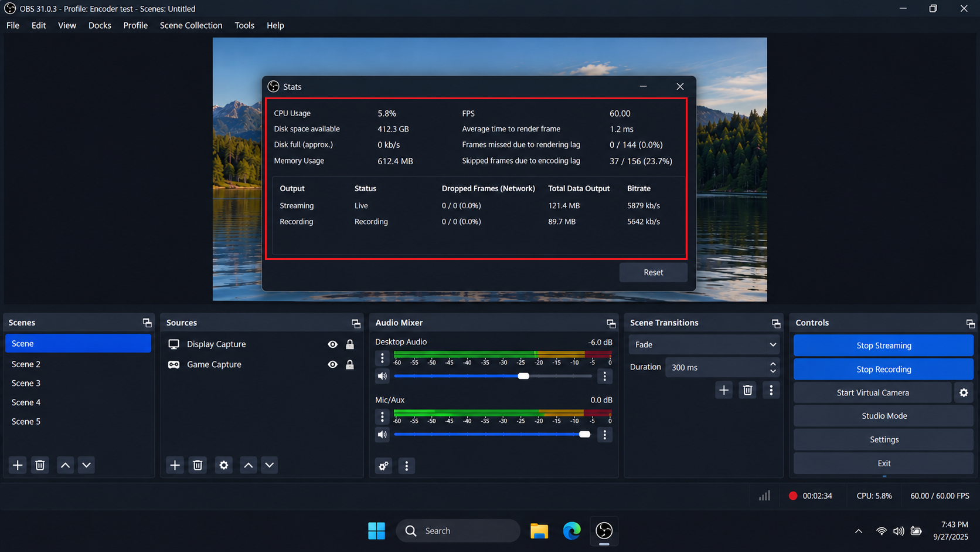The width and height of the screenshot is (980, 552).
Task: Click Desktop Audio volume slider handle
Action: [x=523, y=376]
